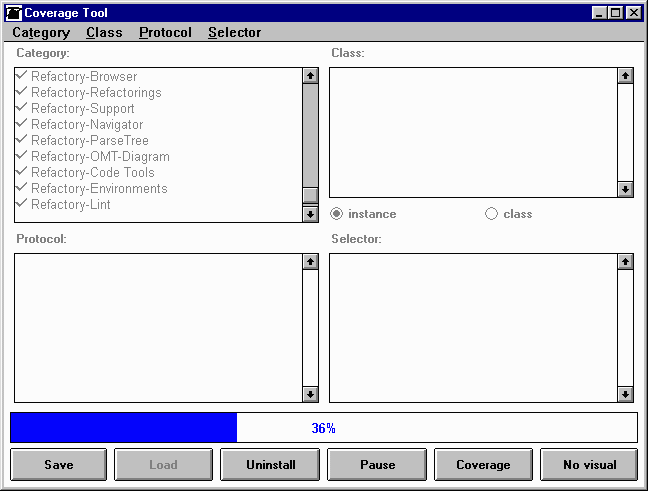Screen dimensions: 648x491
Task: Click inside the empty Selector list
Action: coord(474,328)
